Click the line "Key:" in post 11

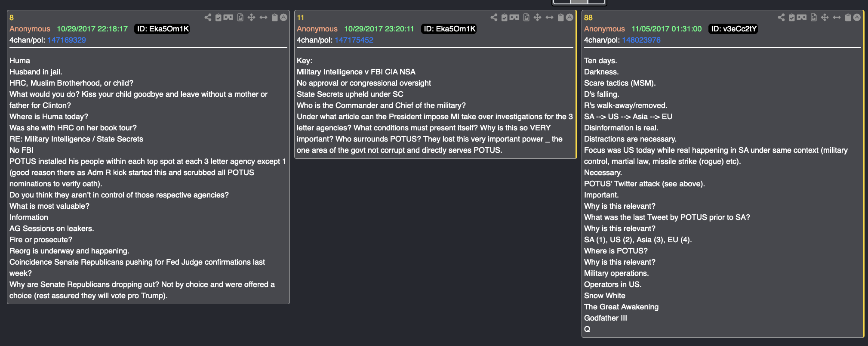[305, 61]
